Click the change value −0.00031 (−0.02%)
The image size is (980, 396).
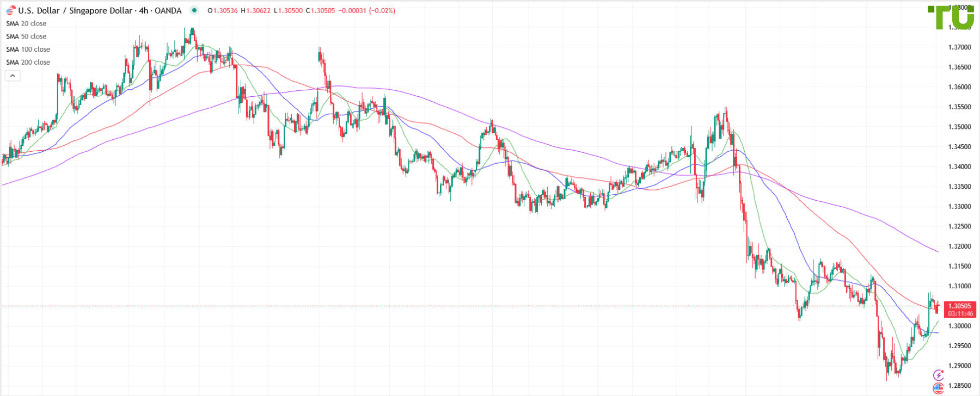[x=367, y=10]
